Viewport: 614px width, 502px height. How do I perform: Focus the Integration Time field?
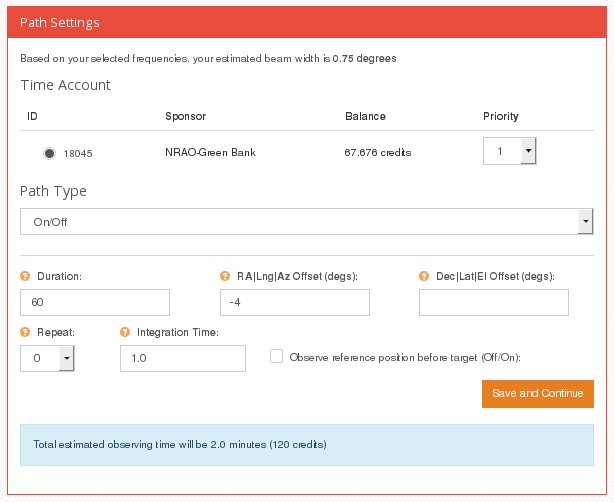(x=183, y=358)
